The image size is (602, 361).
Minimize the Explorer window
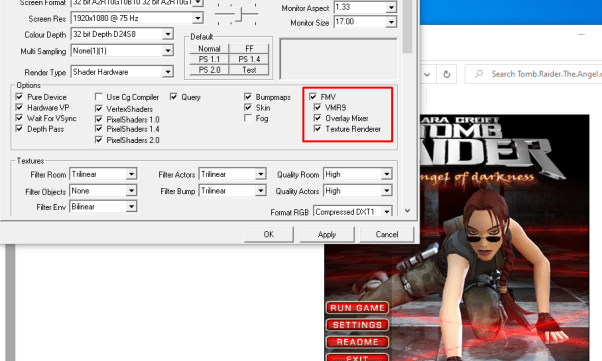pos(581,35)
